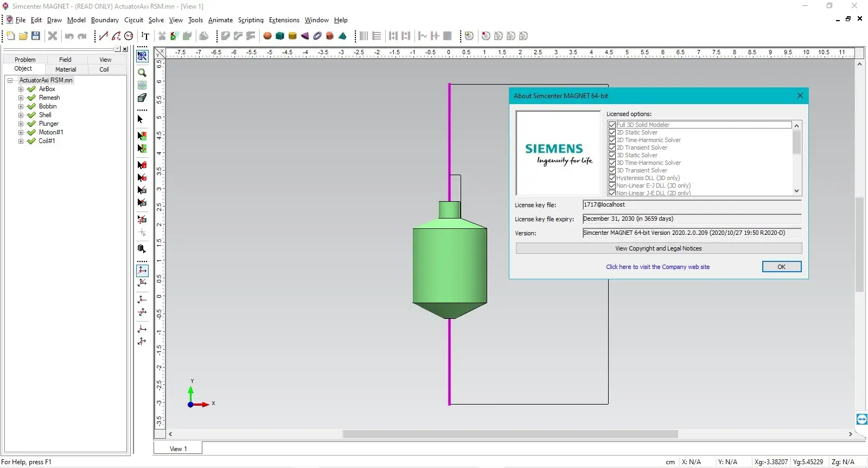
Task: Click the Company web site link
Action: (658, 267)
